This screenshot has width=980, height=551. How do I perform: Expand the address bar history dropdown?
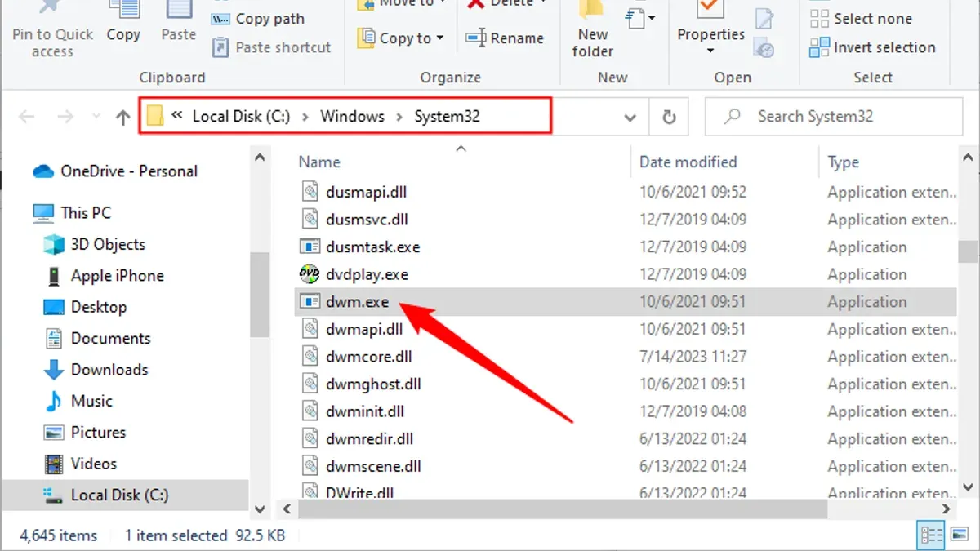pos(630,118)
